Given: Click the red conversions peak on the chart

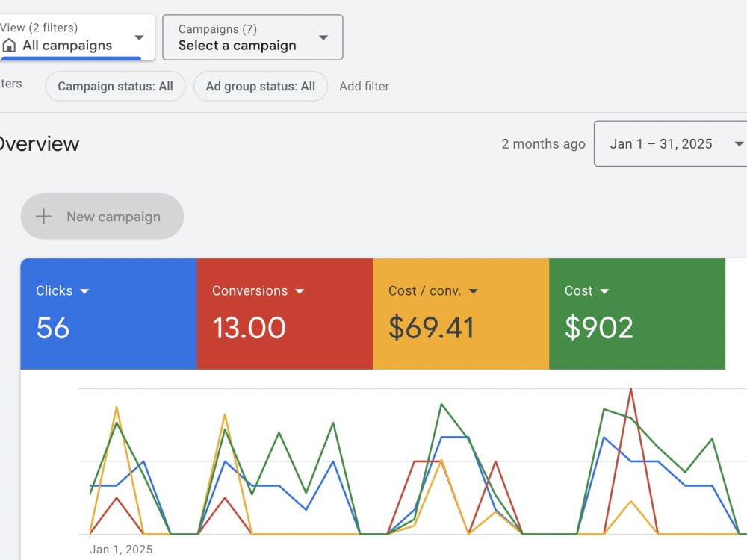Looking at the screenshot, I should [x=630, y=390].
